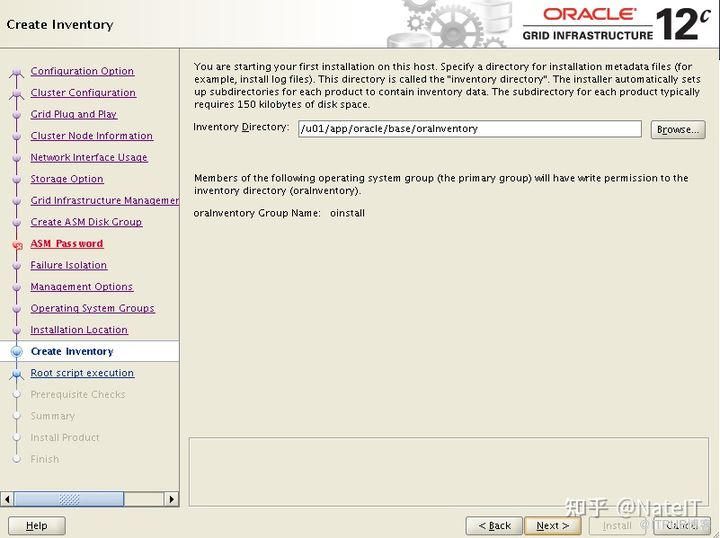Click the Prerequisite Checks disabled step

(78, 395)
